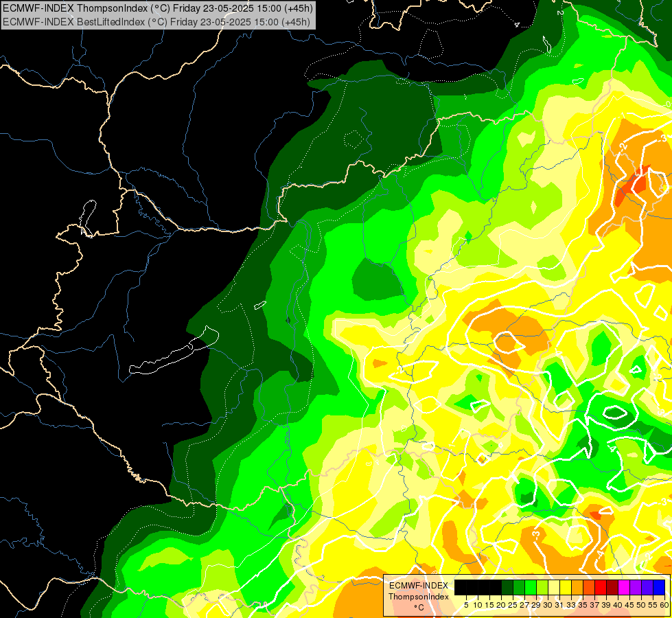Pick the bright green 27-29 legend swatch
Image resolution: width=672 pixels, height=618 pixels.
[531, 588]
